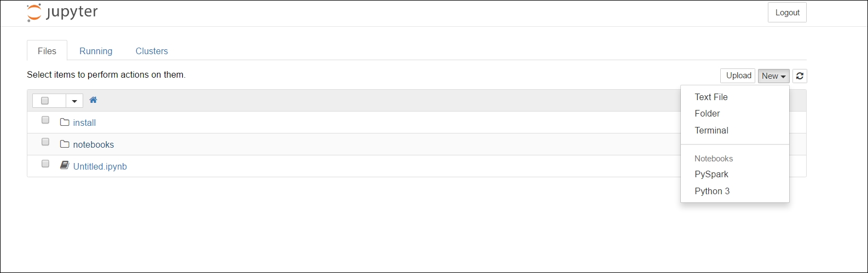Select the Untitled.ipynb checkbox
868x273 pixels.
click(45, 164)
